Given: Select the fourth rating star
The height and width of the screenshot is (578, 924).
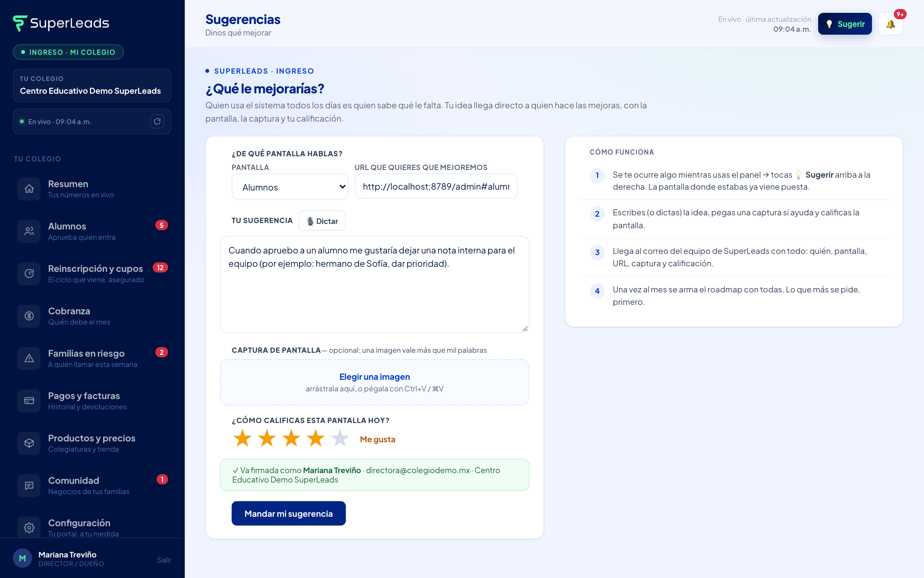Looking at the screenshot, I should (x=316, y=438).
